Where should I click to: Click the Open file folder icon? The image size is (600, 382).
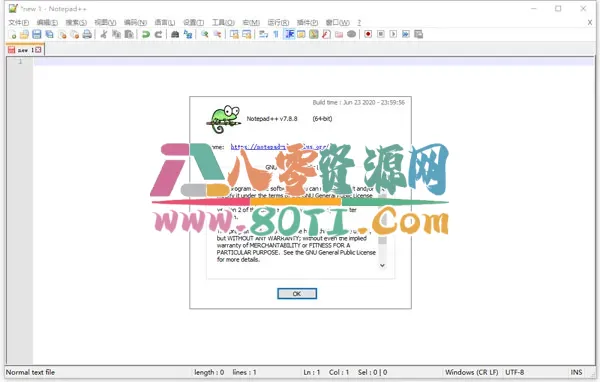coord(24,34)
